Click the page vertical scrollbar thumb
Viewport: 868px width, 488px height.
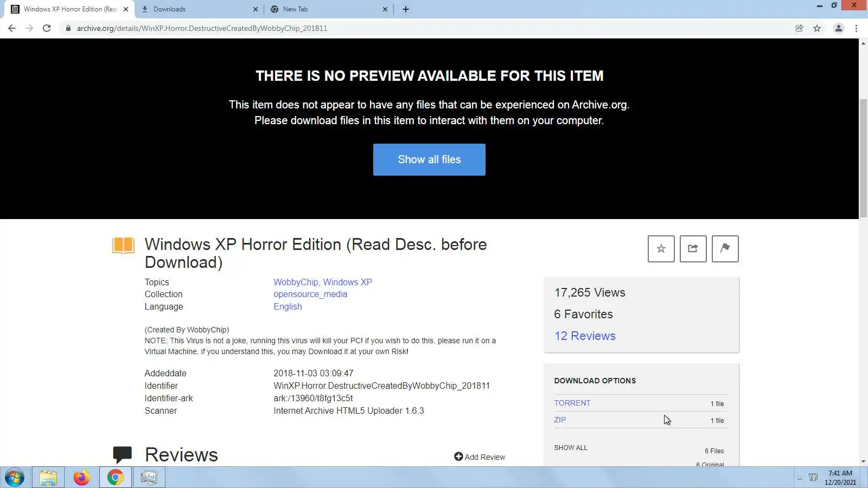coord(863,159)
